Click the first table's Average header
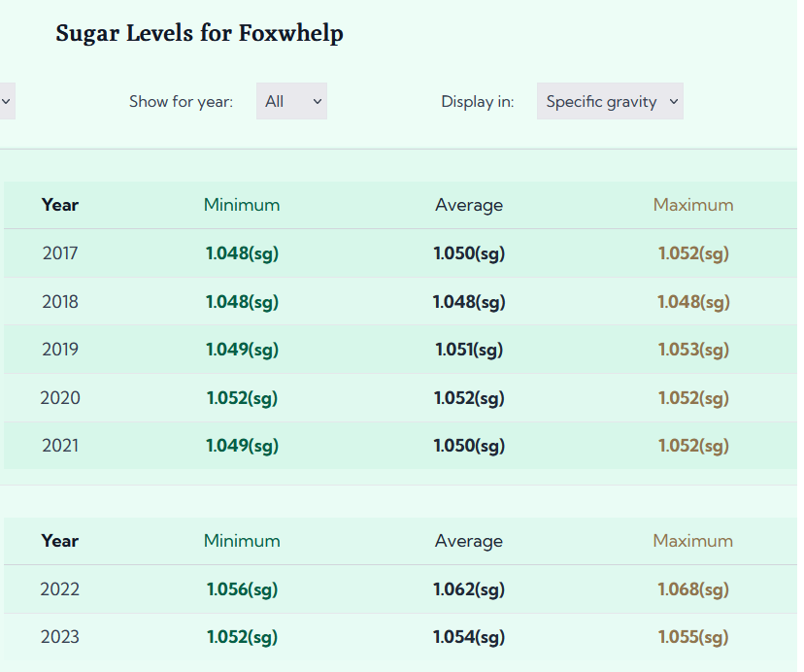Viewport: 804px width, 672px height. point(469,205)
